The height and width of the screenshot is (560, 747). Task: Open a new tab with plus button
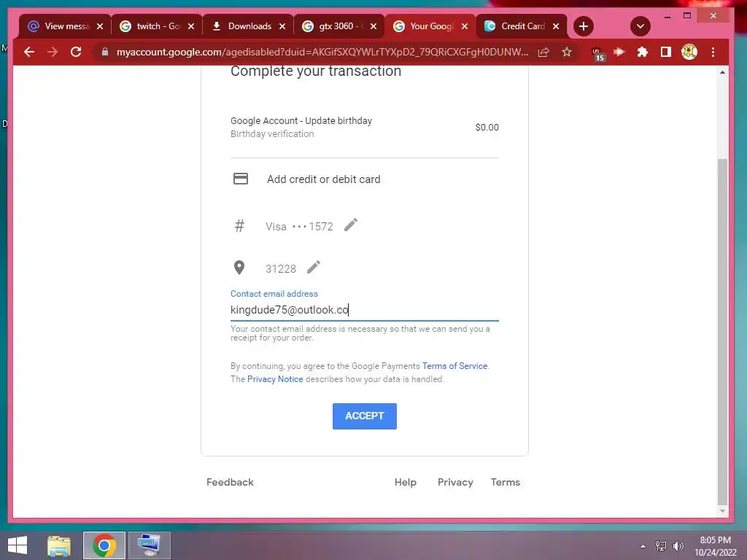coord(584,27)
